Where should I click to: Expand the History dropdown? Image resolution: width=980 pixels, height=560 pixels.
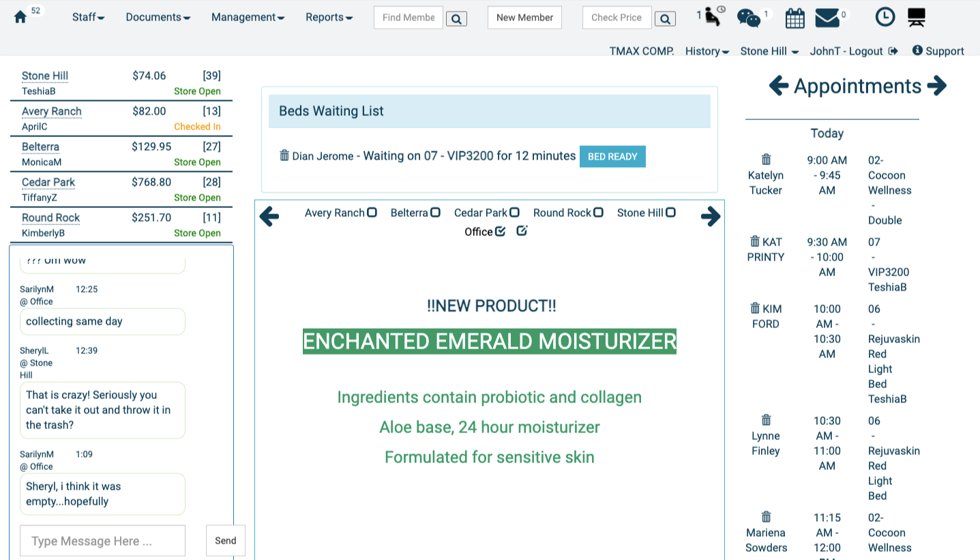pos(707,51)
